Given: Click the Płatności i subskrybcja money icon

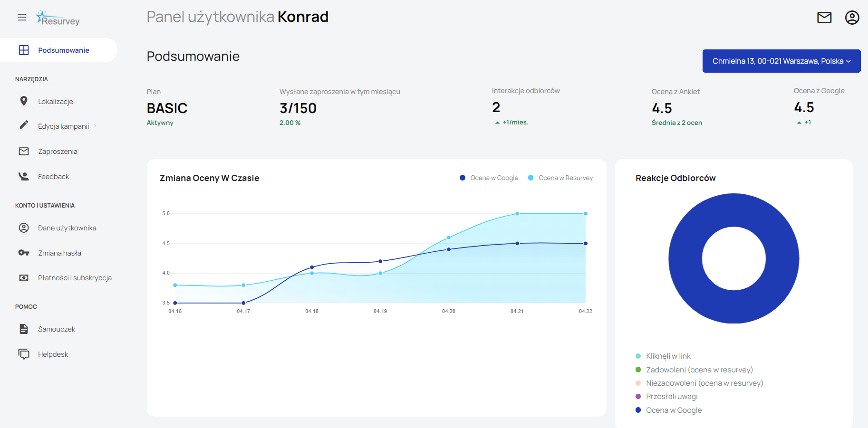Looking at the screenshot, I should pyautogui.click(x=24, y=277).
